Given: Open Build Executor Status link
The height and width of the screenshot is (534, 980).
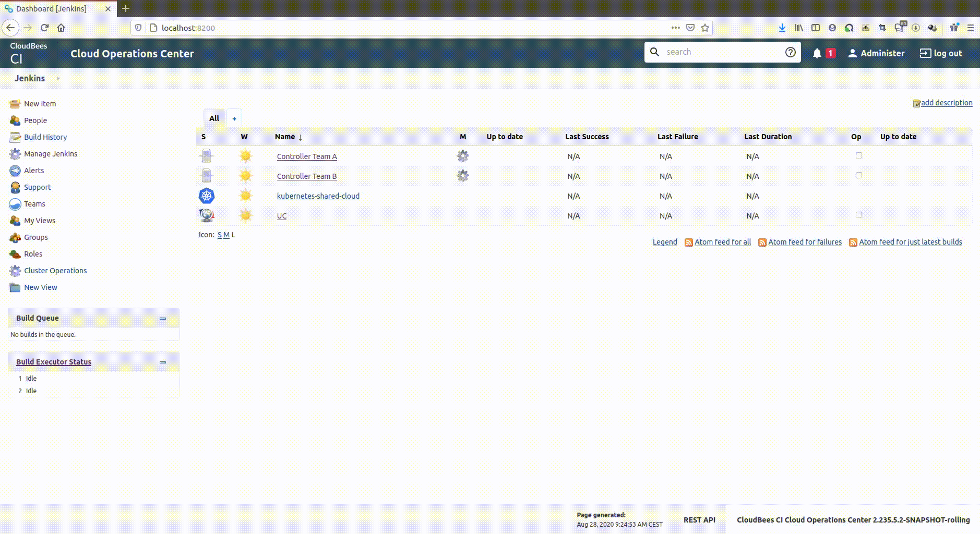Looking at the screenshot, I should pos(54,362).
